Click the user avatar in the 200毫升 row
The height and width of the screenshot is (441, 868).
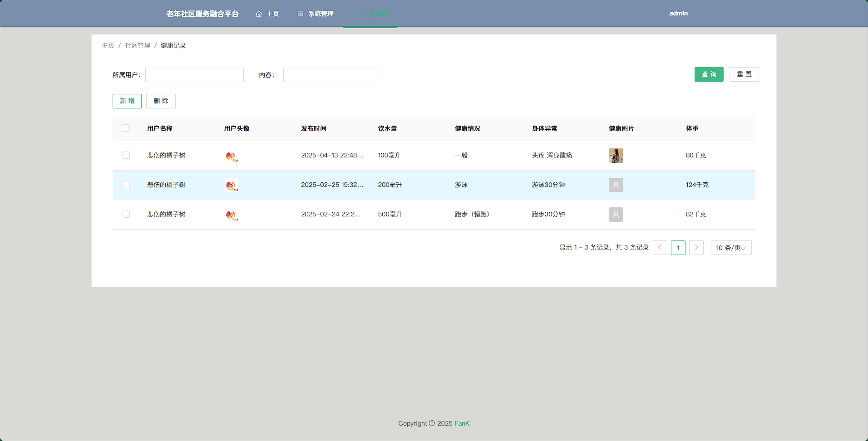point(232,185)
